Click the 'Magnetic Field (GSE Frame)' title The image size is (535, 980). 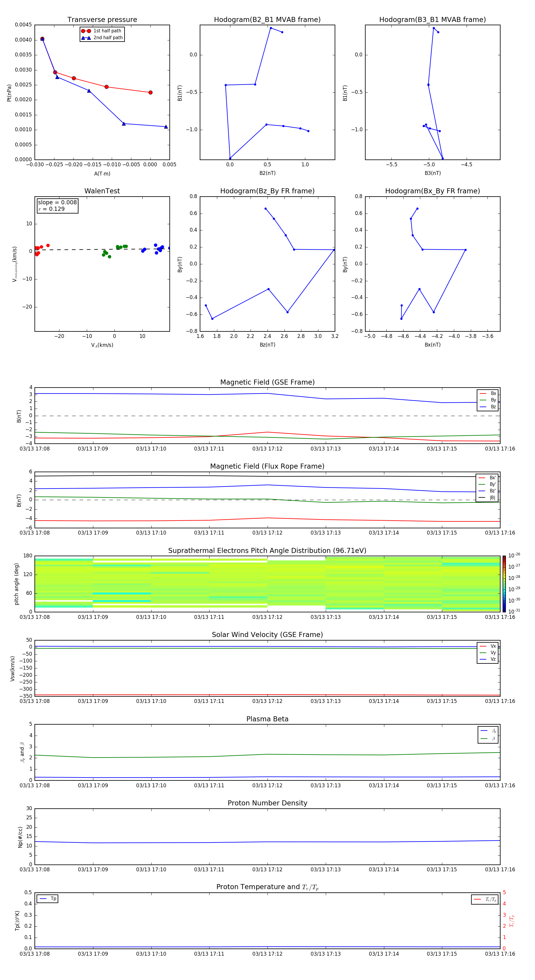tap(267, 382)
